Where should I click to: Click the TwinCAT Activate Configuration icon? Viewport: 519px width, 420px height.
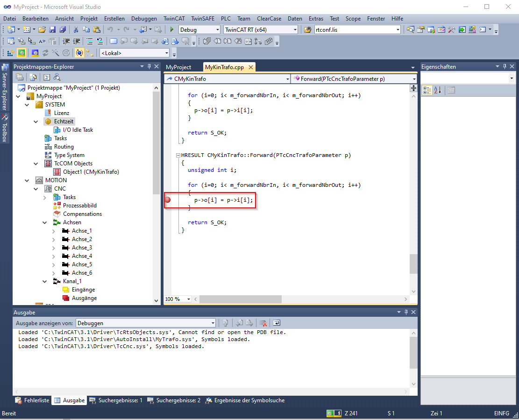tap(10, 53)
